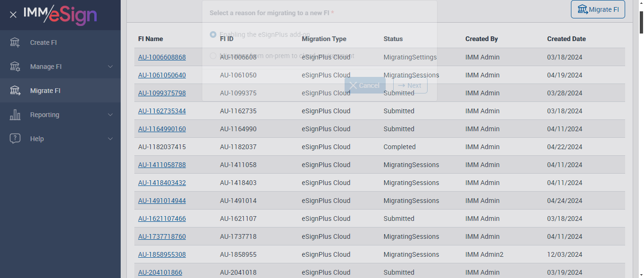The image size is (644, 278).
Task: Click Submitted status in AU-1162735344 row
Action: 399,111
